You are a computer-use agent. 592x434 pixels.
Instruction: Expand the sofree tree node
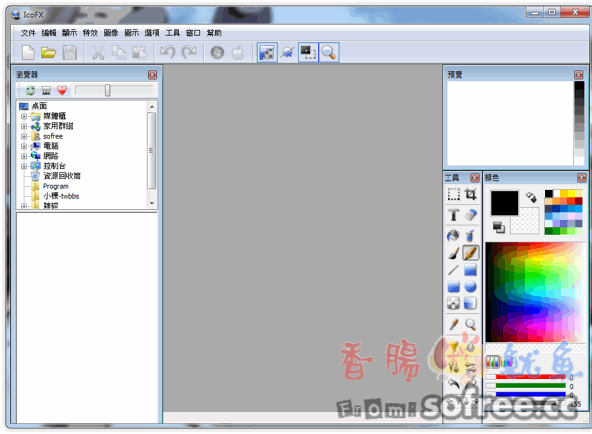24,136
